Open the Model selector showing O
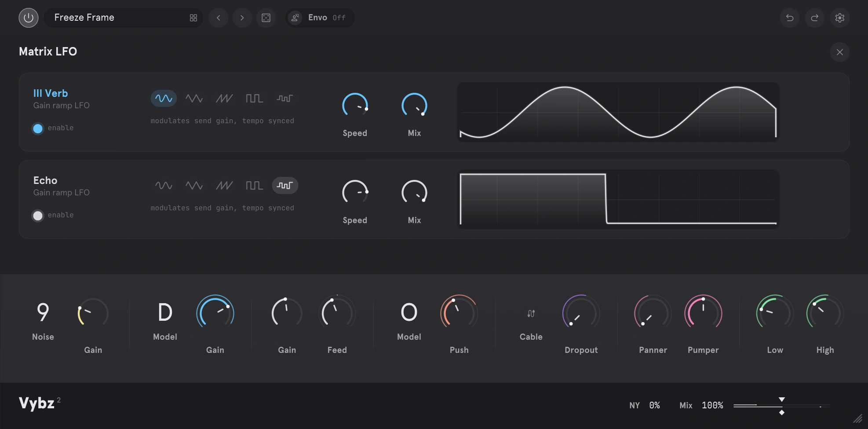The width and height of the screenshot is (868, 429). tap(409, 312)
